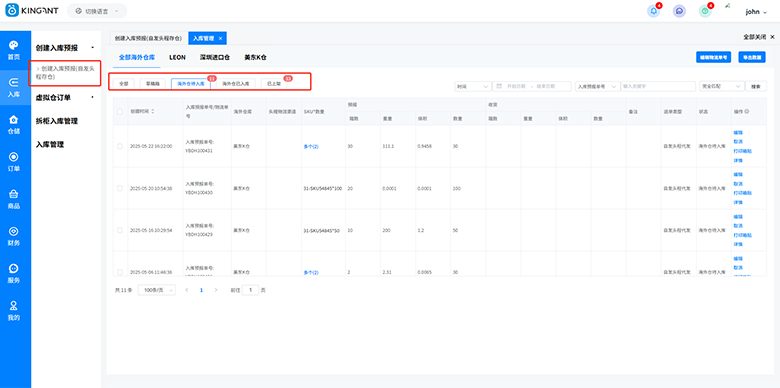Select the 海外仓已入库 status filter tab

(x=236, y=84)
